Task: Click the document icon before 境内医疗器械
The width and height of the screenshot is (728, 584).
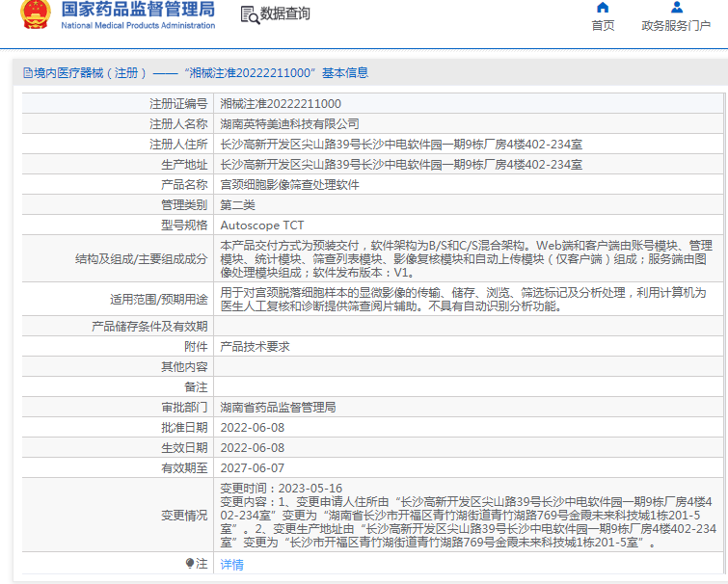Action: [28, 73]
